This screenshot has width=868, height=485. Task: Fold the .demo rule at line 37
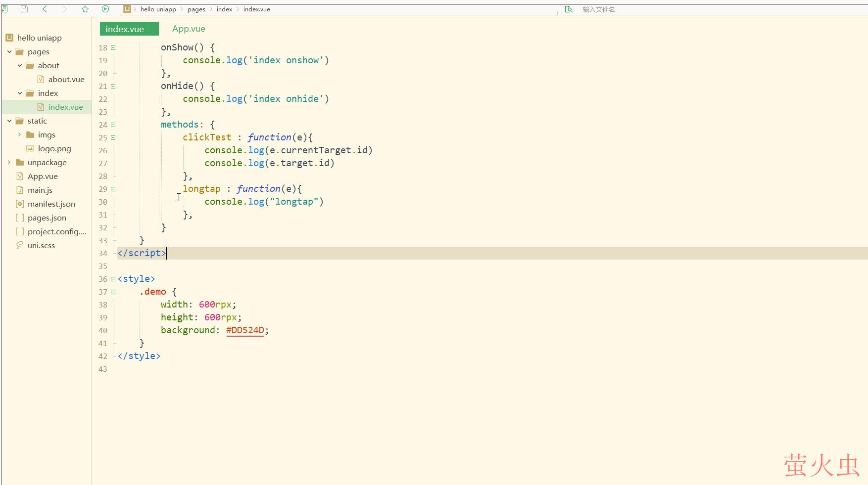coord(113,292)
